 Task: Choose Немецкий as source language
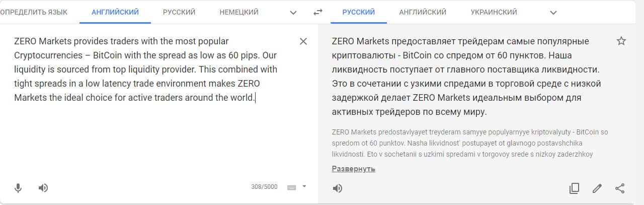(239, 12)
